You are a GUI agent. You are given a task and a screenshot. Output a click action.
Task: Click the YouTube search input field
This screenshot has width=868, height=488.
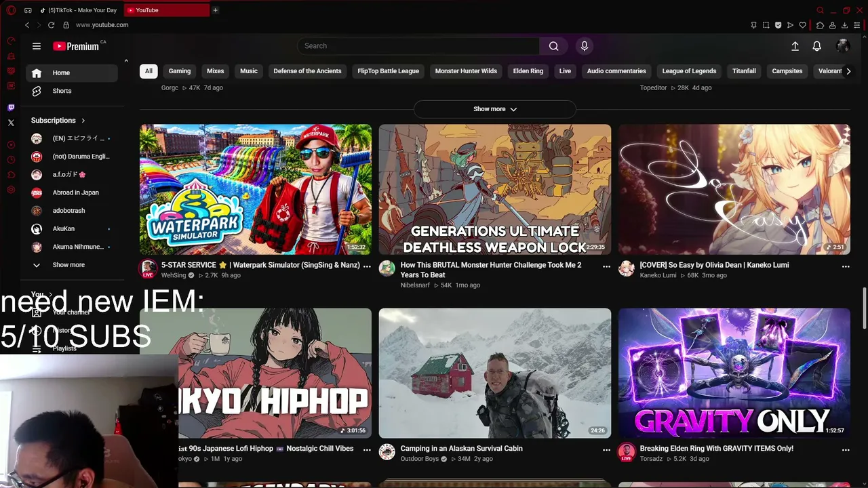[x=418, y=46]
